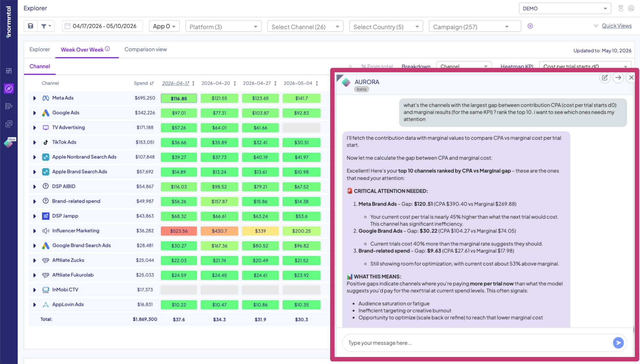Select the Channel sub-tab
The height and width of the screenshot is (364, 640).
(x=40, y=66)
